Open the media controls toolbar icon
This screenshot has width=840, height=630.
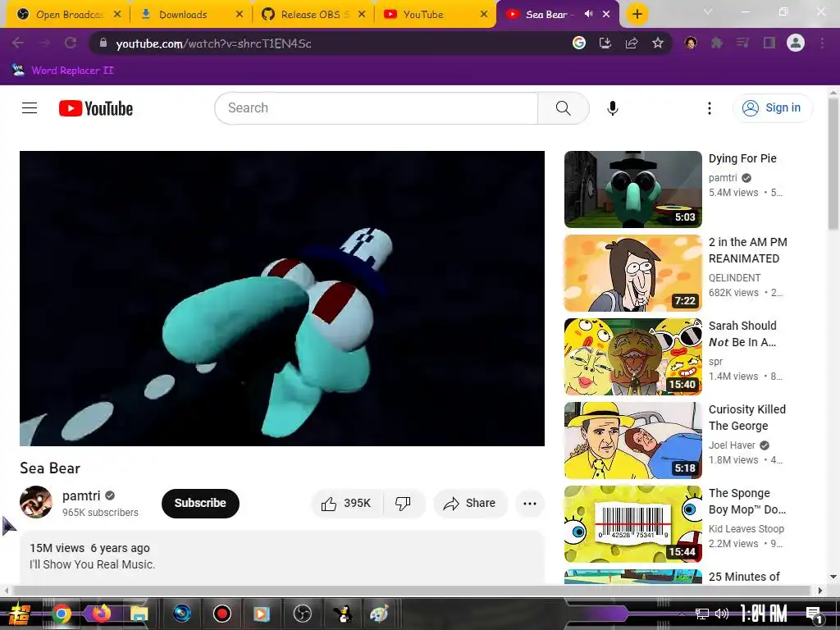pos(742,43)
